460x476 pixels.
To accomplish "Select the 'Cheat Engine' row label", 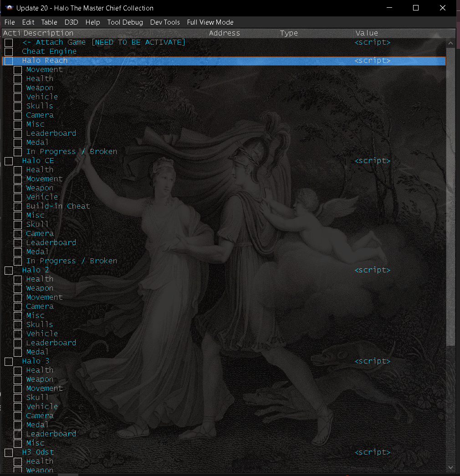I will (x=49, y=51).
